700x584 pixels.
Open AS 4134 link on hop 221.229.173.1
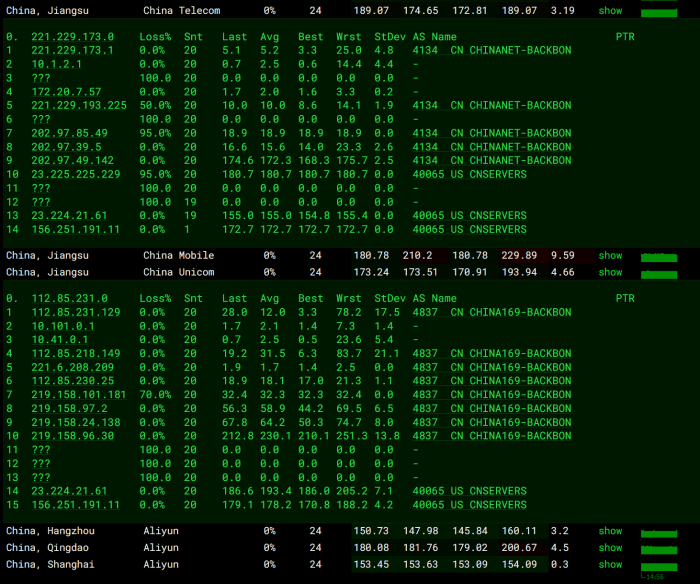pyautogui.click(x=492, y=50)
